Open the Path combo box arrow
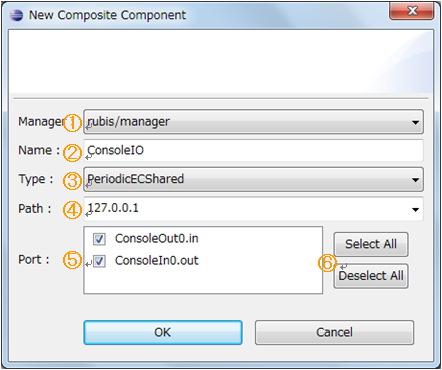The width and height of the screenshot is (442, 370). point(415,209)
